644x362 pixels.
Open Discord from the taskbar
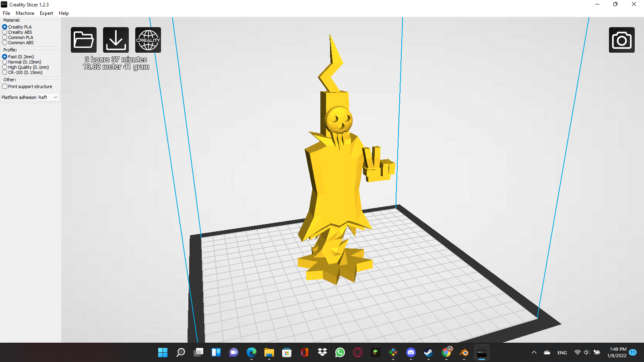pos(411,353)
